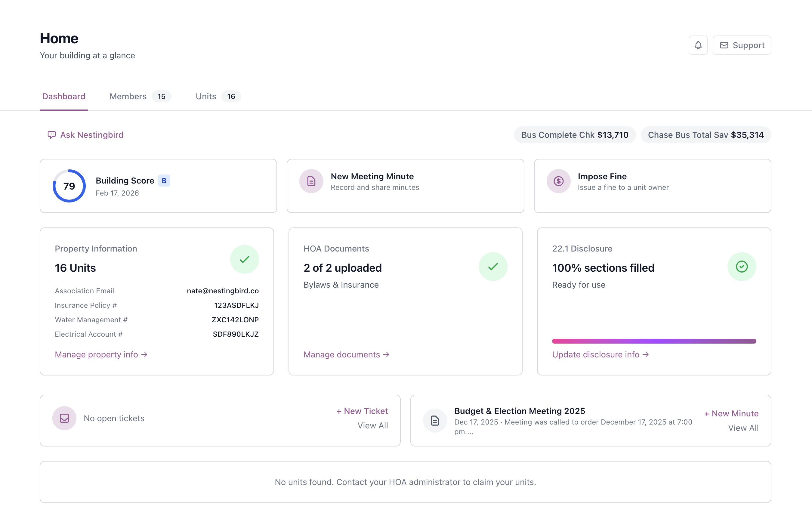The height and width of the screenshot is (522, 812).
Task: Click the Support envelope icon
Action: point(724,45)
